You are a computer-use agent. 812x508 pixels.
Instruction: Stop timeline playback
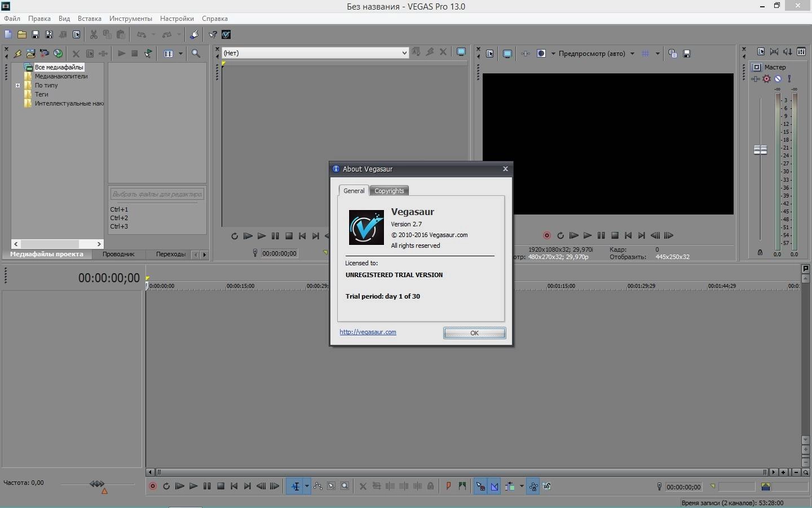tap(221, 486)
